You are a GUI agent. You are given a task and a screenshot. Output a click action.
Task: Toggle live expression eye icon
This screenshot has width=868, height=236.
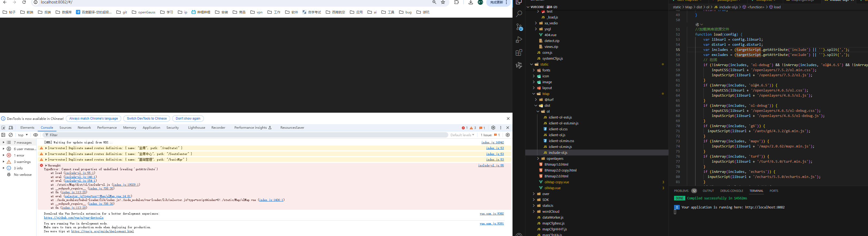[35, 135]
